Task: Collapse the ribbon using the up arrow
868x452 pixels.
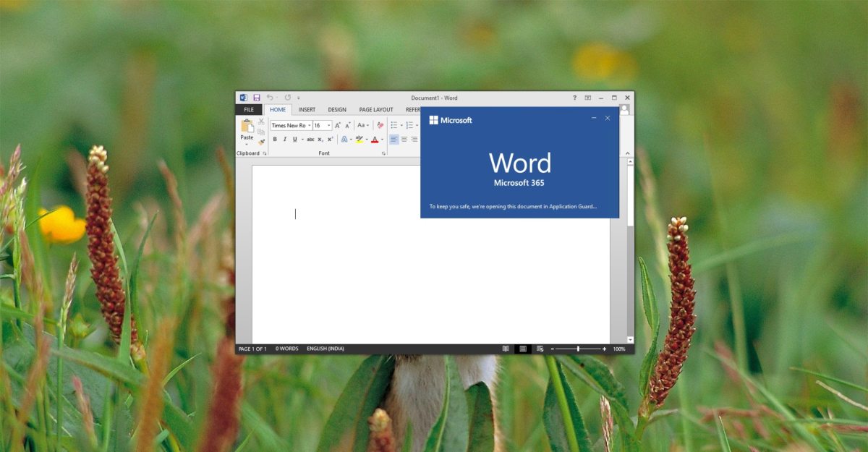Action: click(626, 153)
